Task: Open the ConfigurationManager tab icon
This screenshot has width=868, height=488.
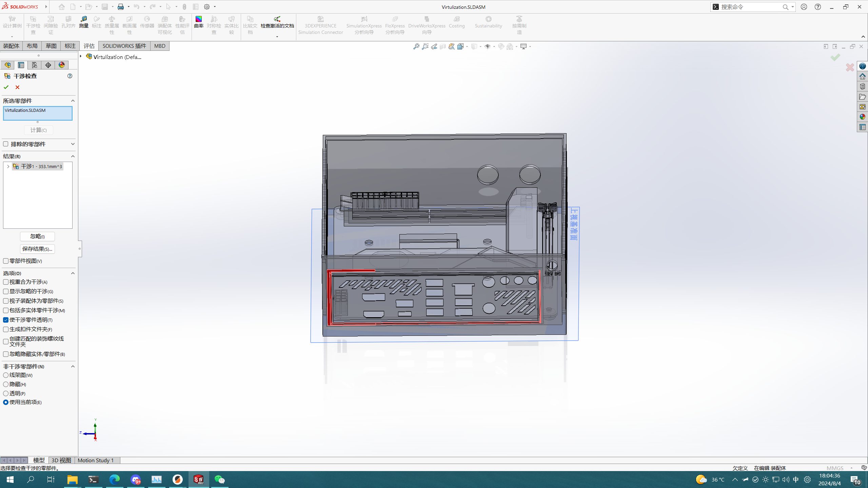Action: click(35, 65)
